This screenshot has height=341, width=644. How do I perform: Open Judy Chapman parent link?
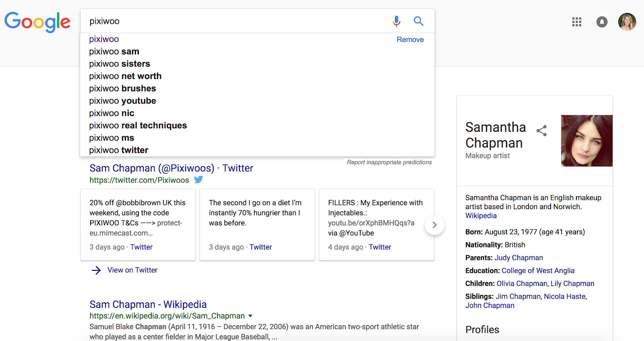tap(519, 258)
